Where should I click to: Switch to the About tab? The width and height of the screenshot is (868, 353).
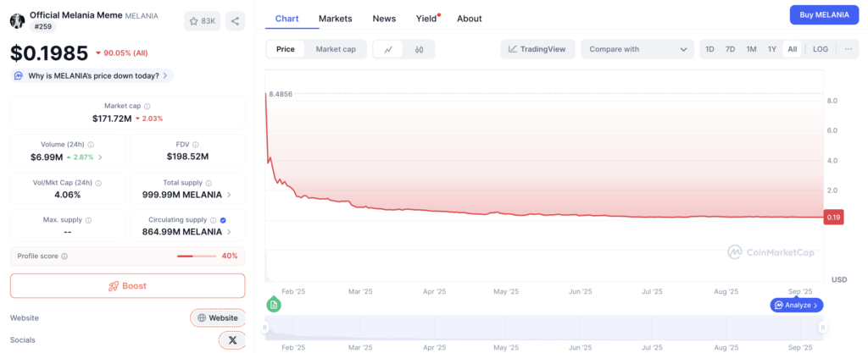pyautogui.click(x=470, y=19)
